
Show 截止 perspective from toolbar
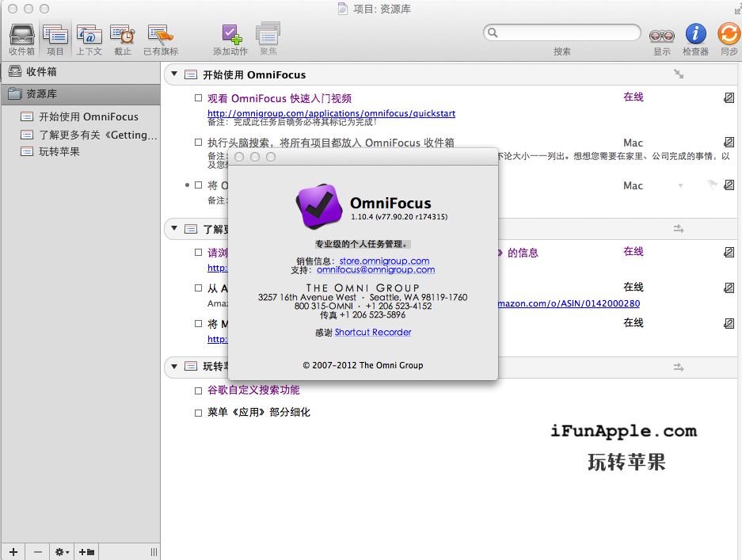(123, 40)
